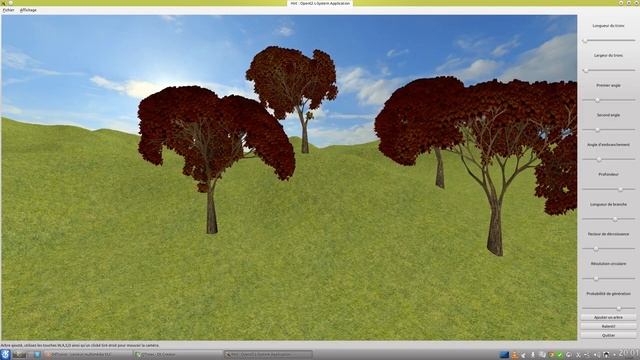Click the Ajouter un arbre button
Screen dimensions: 640x360
click(608, 317)
